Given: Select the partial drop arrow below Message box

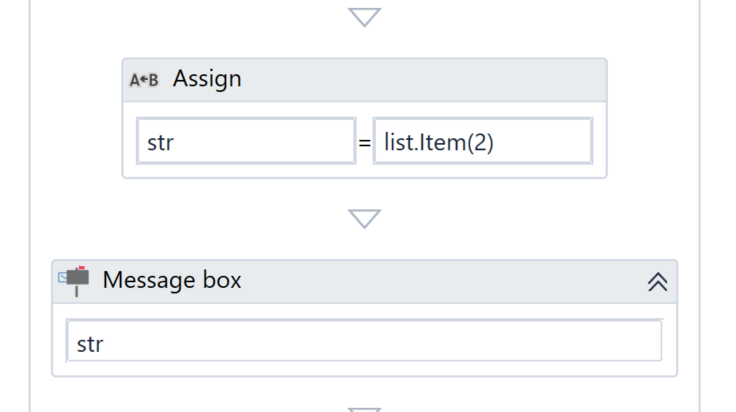Looking at the screenshot, I should (x=364, y=410).
